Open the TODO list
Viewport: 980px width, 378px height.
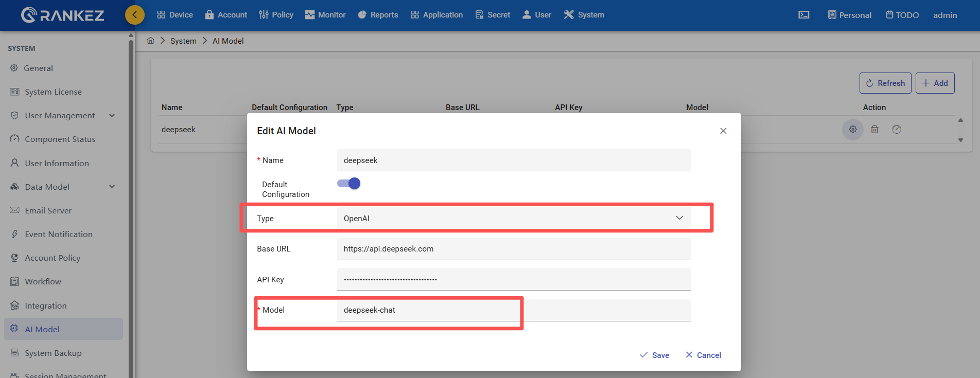tap(902, 15)
